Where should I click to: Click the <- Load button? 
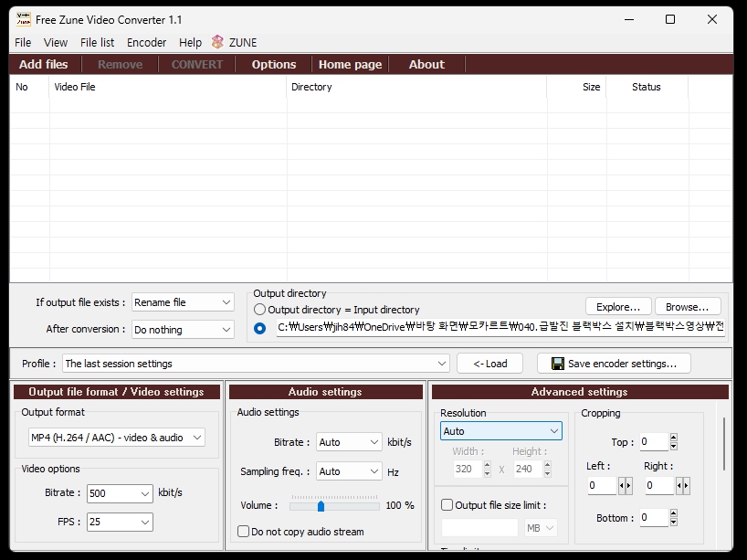tap(489, 364)
